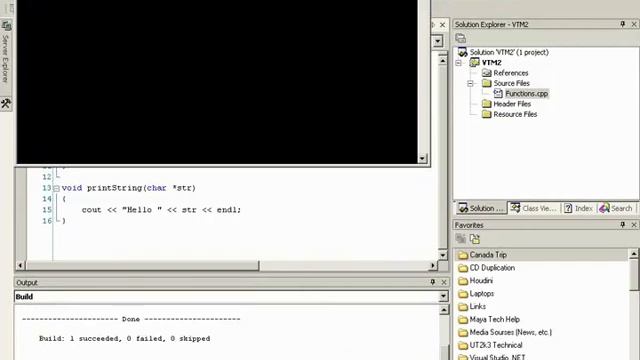Select the References tree item
This screenshot has width=640, height=360.
[511, 73]
